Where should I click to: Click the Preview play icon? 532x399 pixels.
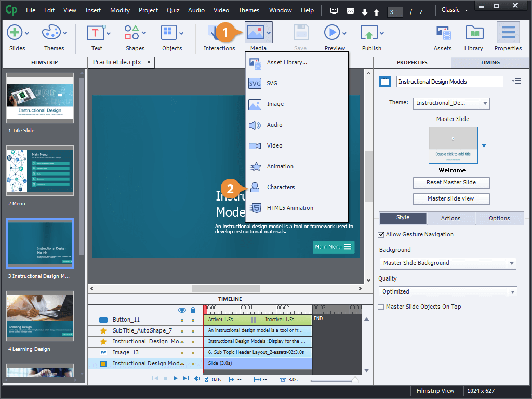pos(331,33)
